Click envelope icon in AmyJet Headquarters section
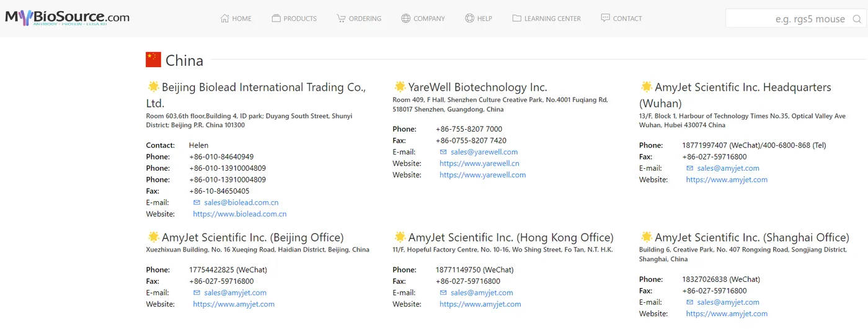The height and width of the screenshot is (329, 868). point(690,168)
